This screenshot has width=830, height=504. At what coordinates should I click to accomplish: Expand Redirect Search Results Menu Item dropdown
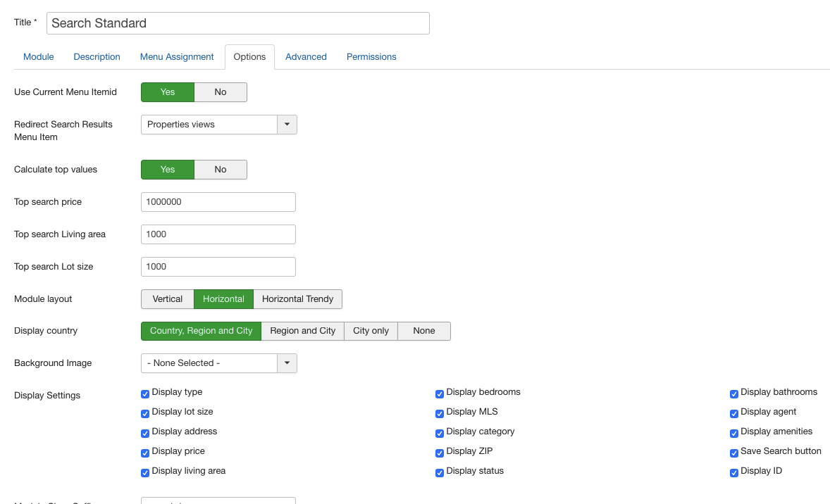[287, 125]
